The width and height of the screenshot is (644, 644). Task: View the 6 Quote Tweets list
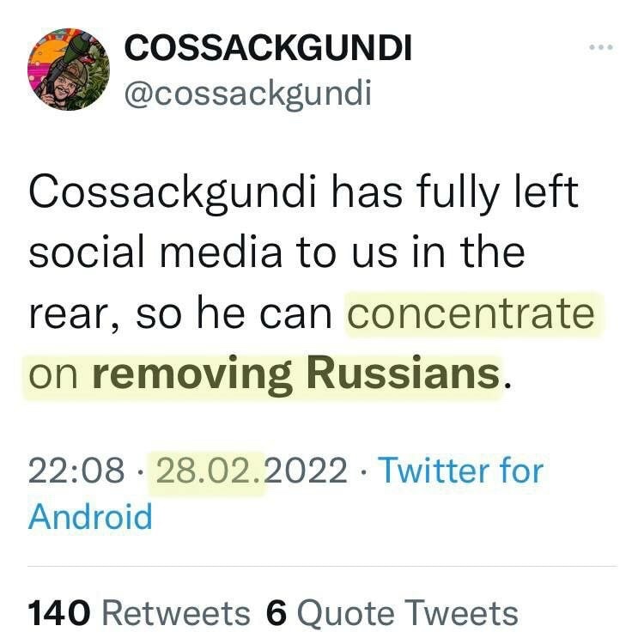392,613
